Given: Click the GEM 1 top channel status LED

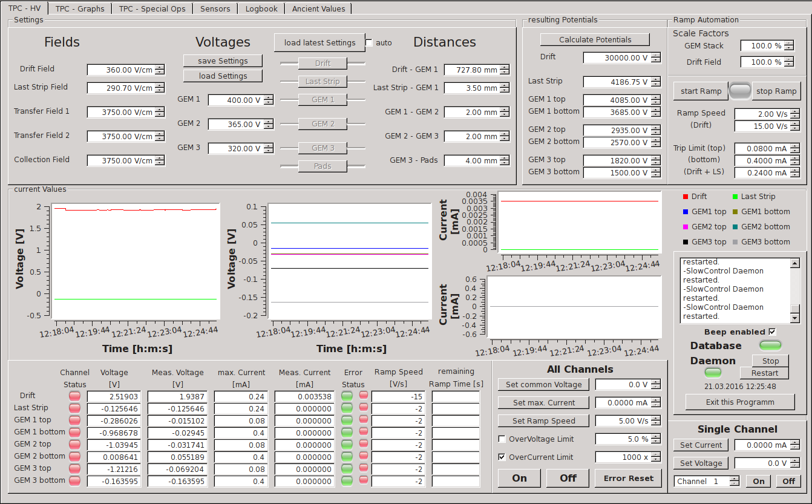Looking at the screenshot, I should 74,420.
